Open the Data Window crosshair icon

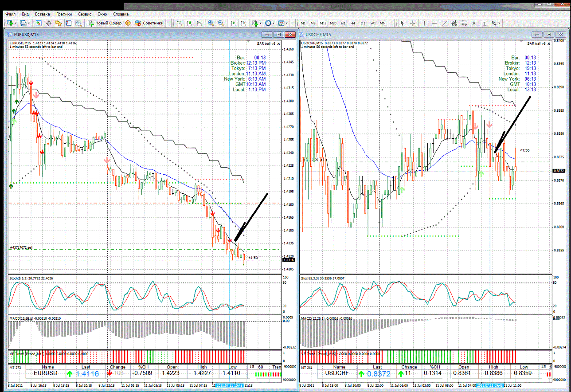[x=49, y=23]
